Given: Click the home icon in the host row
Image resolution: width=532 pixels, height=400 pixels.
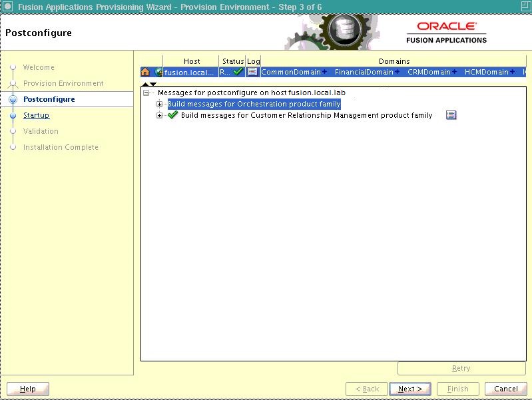Looking at the screenshot, I should tap(145, 72).
